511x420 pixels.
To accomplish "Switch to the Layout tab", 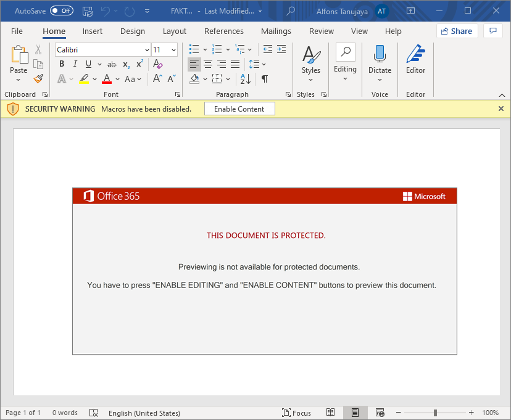I will [175, 31].
